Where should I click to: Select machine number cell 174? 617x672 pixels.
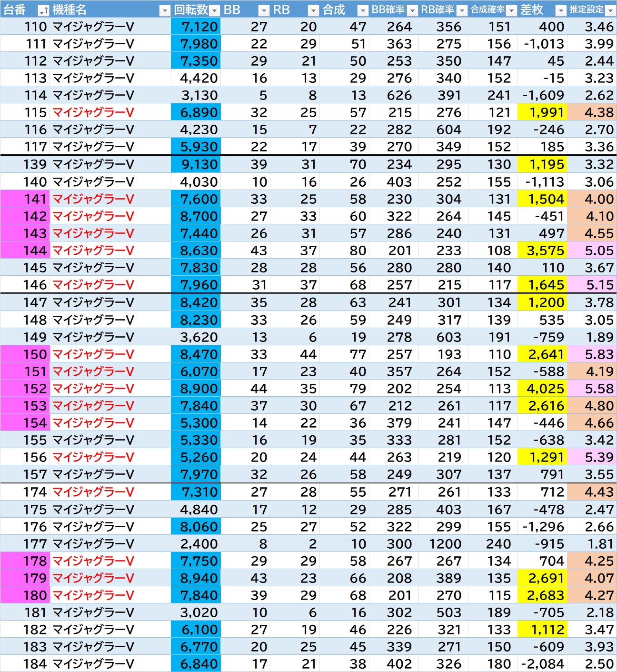pyautogui.click(x=25, y=492)
